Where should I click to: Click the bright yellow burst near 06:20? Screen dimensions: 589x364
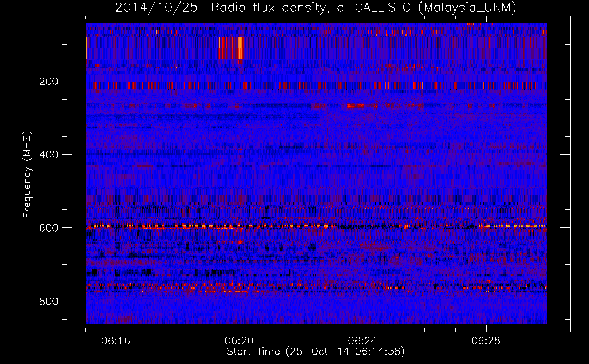(x=240, y=48)
